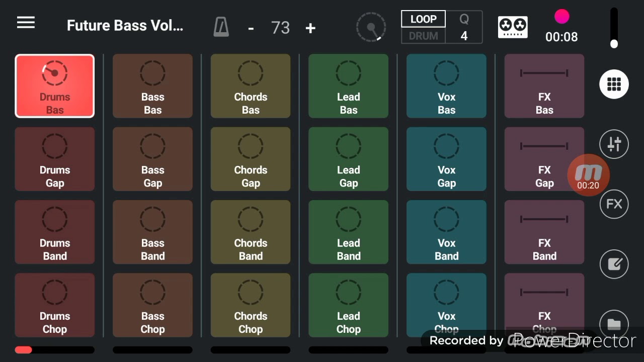This screenshot has width=644, height=362.
Task: Stop the playing Drums Bas pad
Action: click(x=55, y=86)
